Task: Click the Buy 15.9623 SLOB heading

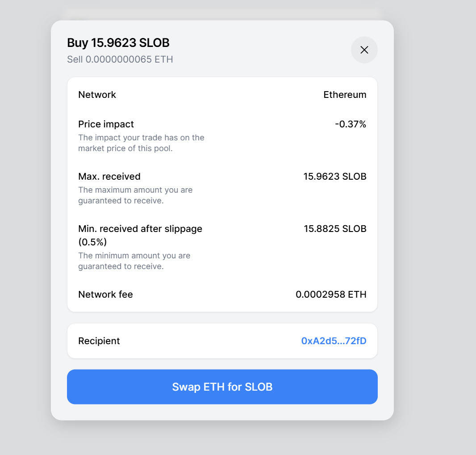Action: (x=118, y=43)
